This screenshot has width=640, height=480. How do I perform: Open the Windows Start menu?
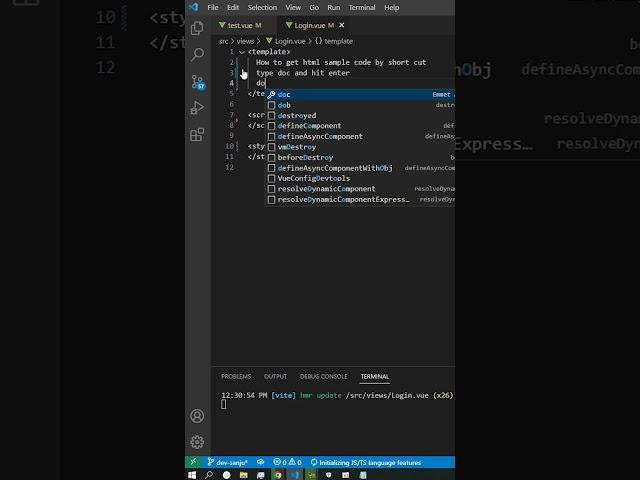[192, 475]
